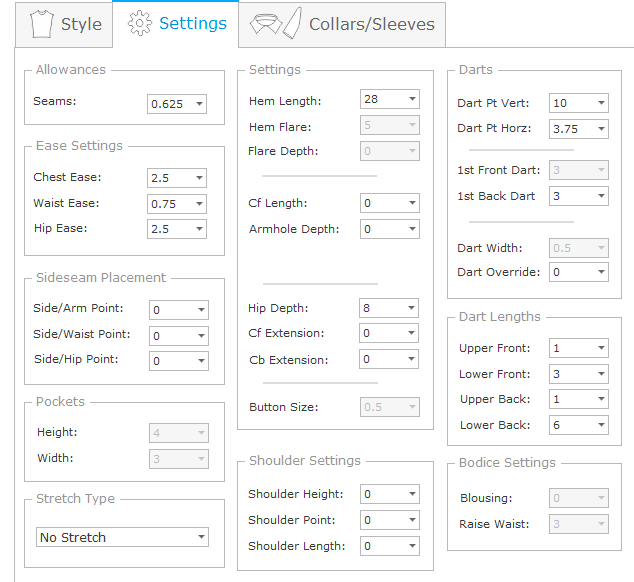Open the Stretch Type dropdown
The image size is (634, 582).
(201, 537)
